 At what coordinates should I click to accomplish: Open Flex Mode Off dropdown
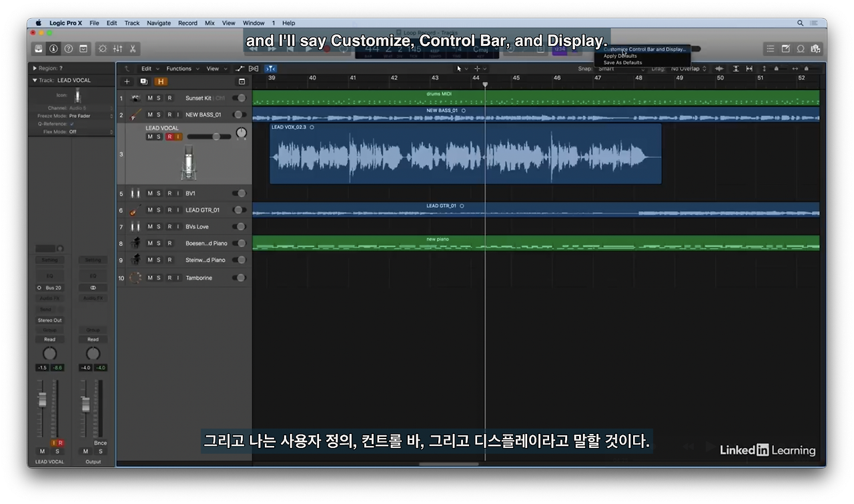91,132
